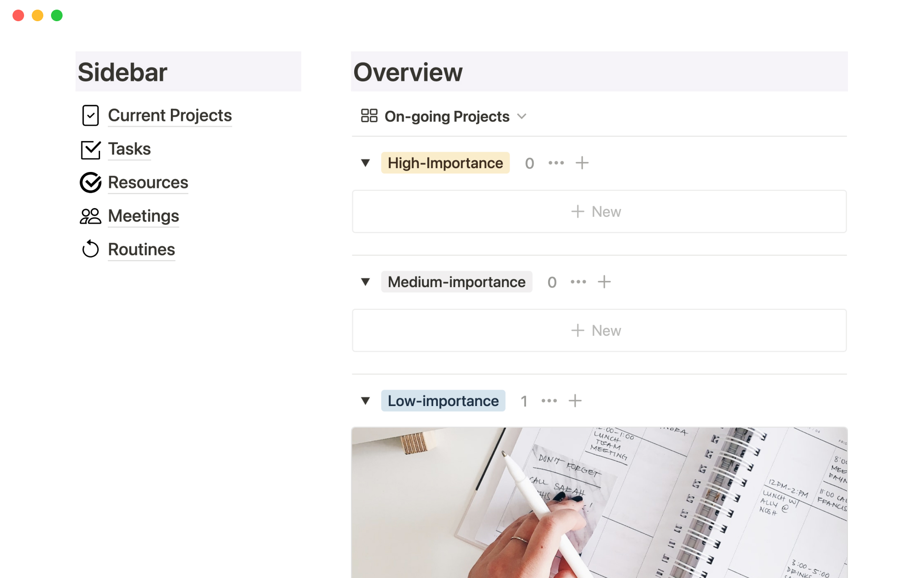Click the Resources circled-checkmark icon
The height and width of the screenshot is (578, 924).
point(90,183)
